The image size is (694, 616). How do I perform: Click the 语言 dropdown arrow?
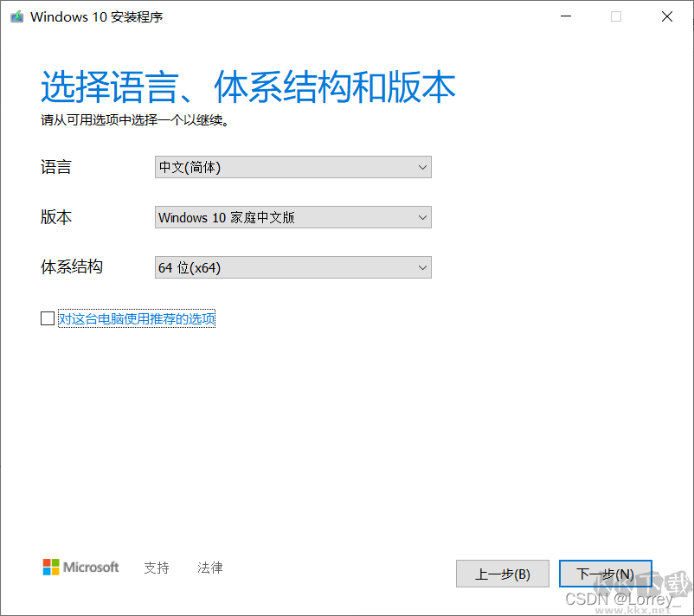point(422,167)
